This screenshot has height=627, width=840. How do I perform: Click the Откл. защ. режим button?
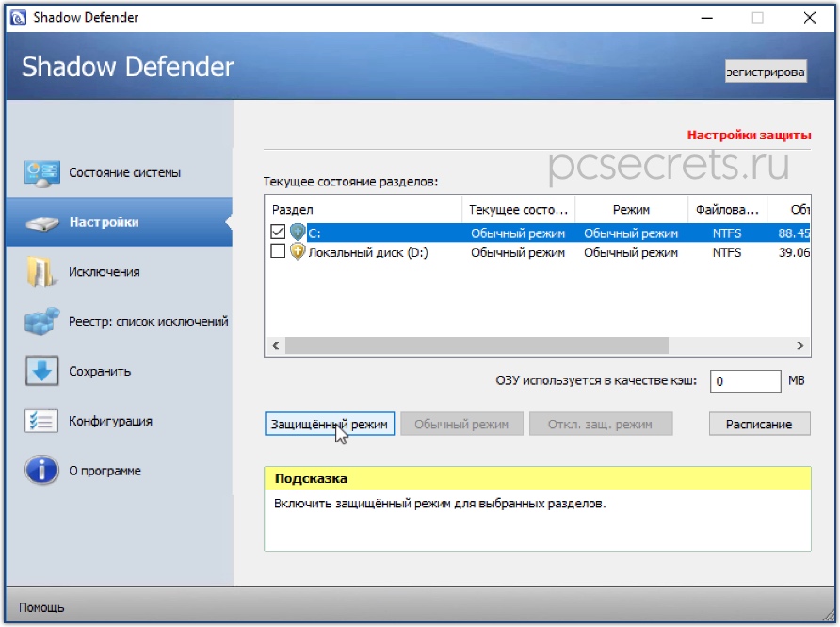[x=601, y=424]
